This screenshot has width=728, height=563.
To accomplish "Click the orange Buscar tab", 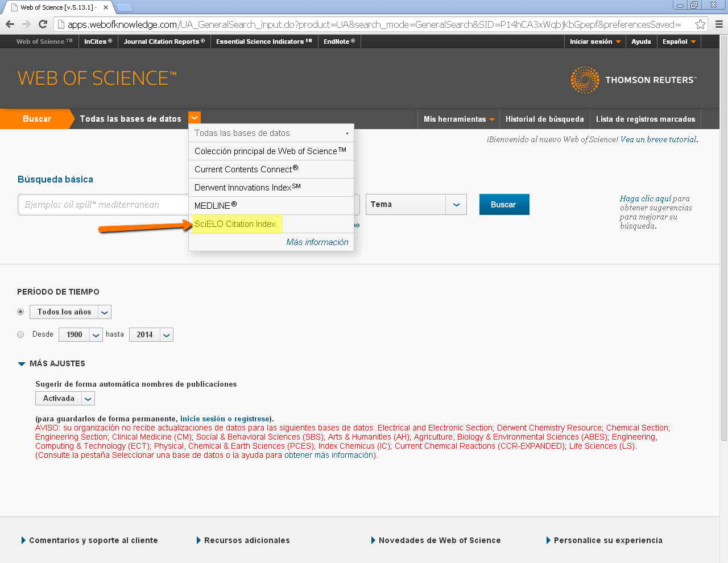I will pos(37,119).
